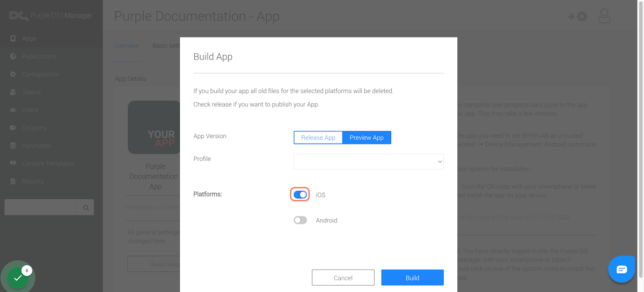Click the Apps phone icon
The width and height of the screenshot is (644, 292).
13,39
